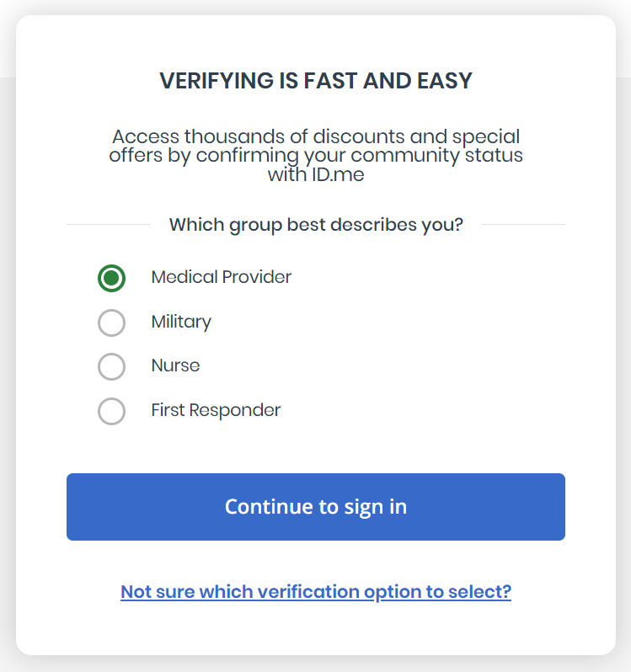Click the green dot inside the selected radio

[112, 278]
